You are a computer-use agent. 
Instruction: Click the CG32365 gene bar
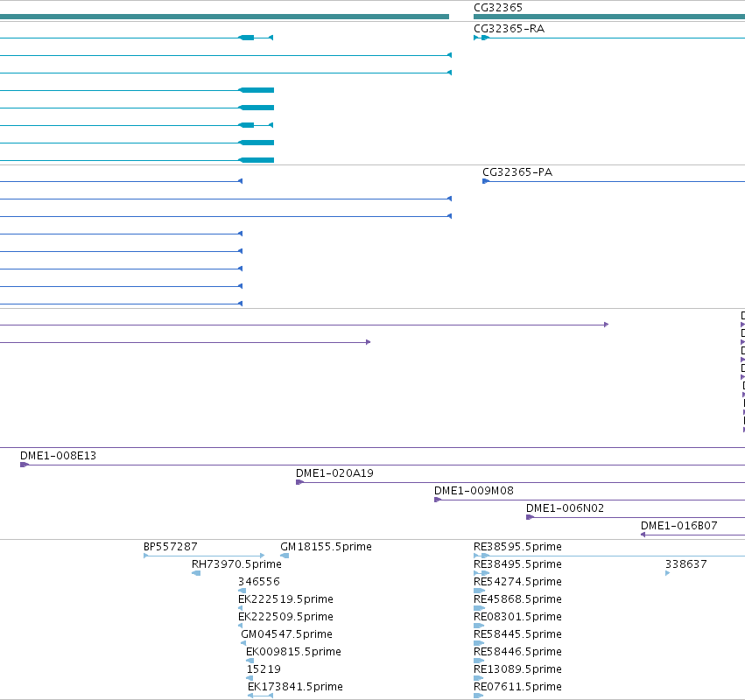coord(609,17)
